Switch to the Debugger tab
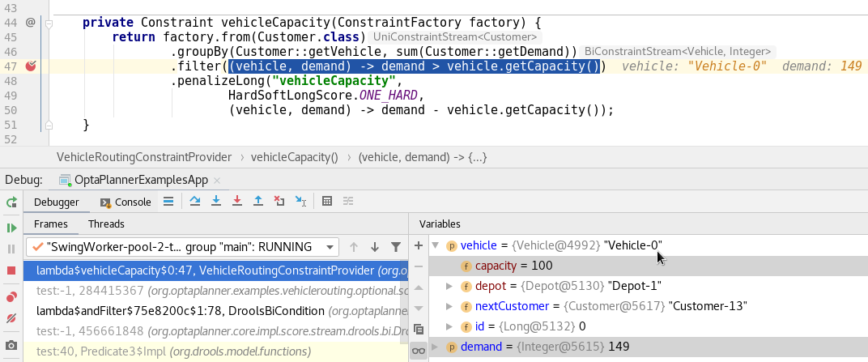 pos(57,202)
